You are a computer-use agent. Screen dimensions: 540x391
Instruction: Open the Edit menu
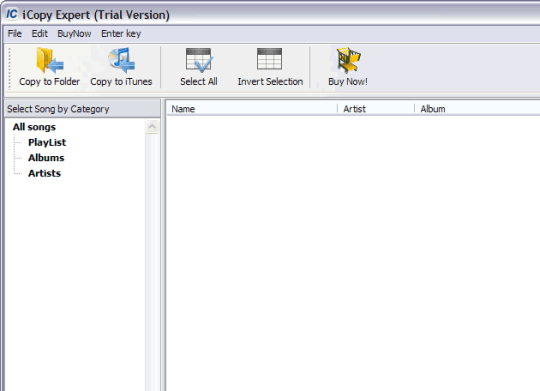40,33
